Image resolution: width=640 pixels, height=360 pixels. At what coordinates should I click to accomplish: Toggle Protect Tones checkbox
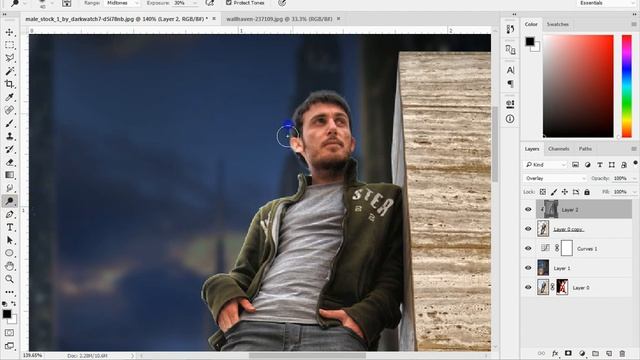[229, 3]
